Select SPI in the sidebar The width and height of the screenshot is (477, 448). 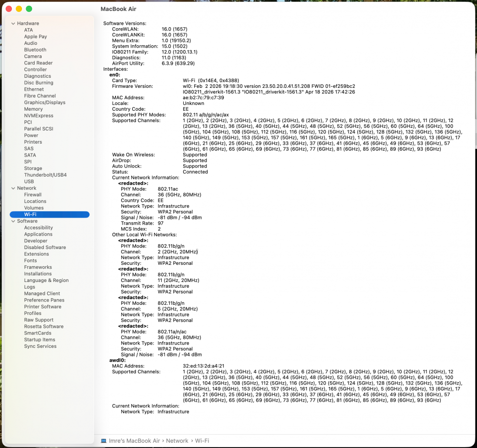tap(28, 162)
